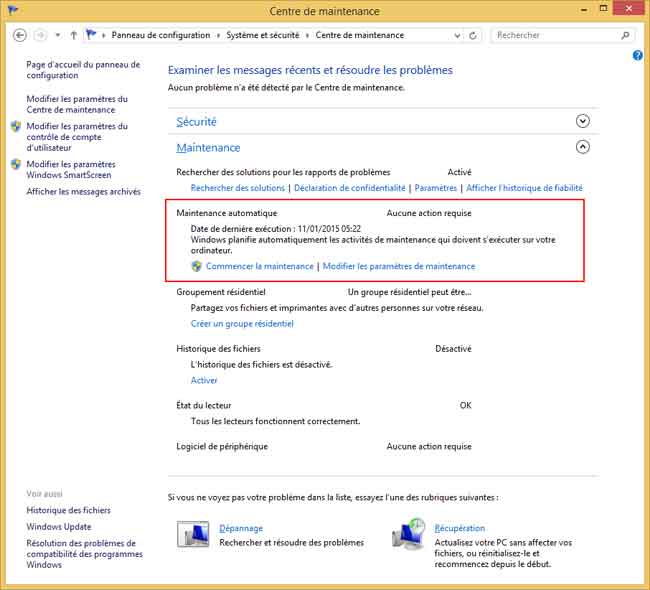Expand the Sécurité section chevron
The image size is (650, 590).
[x=584, y=121]
